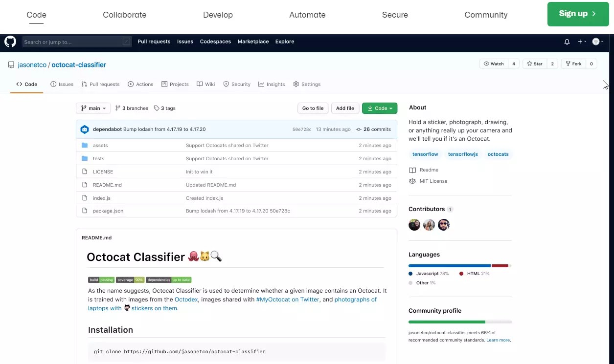Fork the repository
The height and width of the screenshot is (364, 614).
click(x=572, y=64)
